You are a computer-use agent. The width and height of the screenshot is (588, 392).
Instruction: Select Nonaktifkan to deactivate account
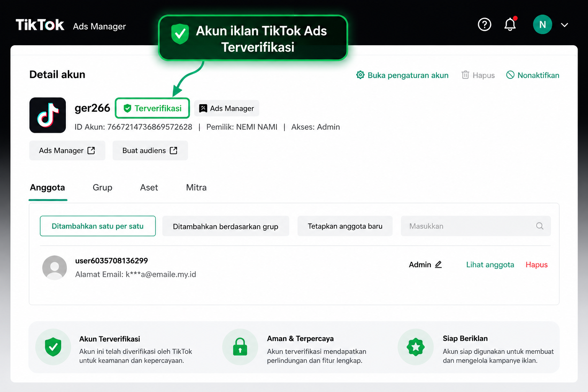click(532, 75)
